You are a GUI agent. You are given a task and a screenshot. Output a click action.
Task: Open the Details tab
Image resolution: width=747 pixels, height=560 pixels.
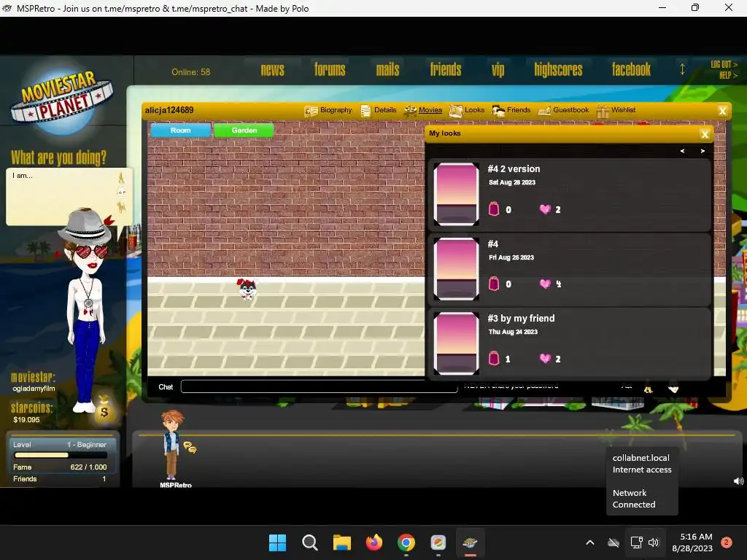(379, 111)
